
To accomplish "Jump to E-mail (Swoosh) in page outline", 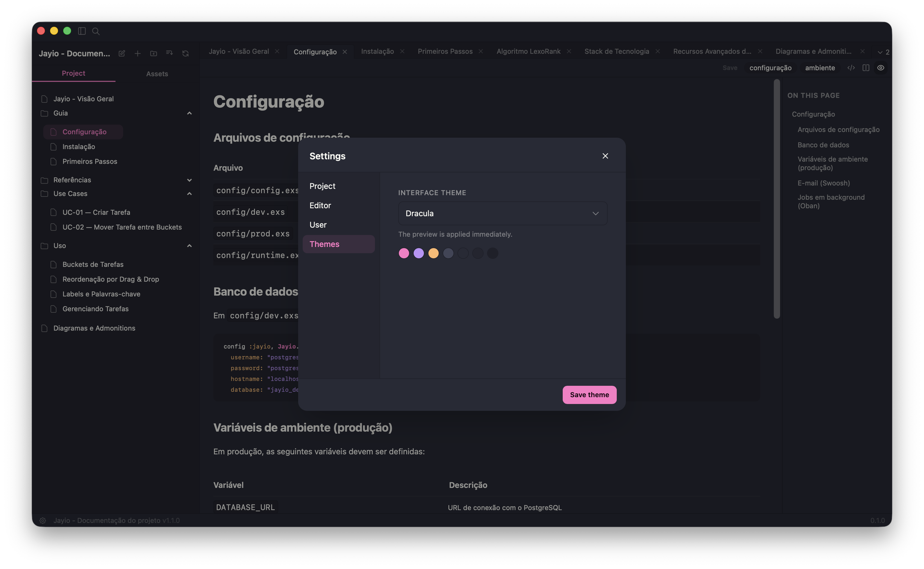I will (x=824, y=183).
